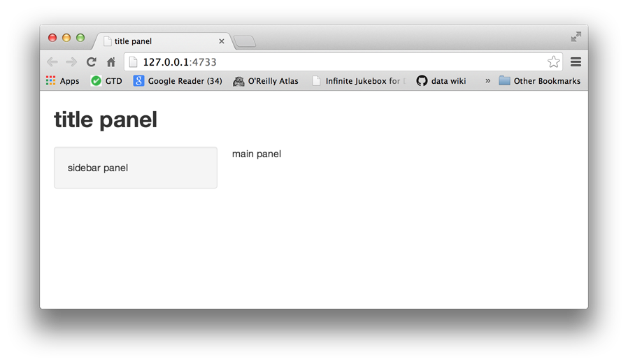The image size is (628, 364).
Task: Open the Other Bookmarks folder
Action: (539, 81)
